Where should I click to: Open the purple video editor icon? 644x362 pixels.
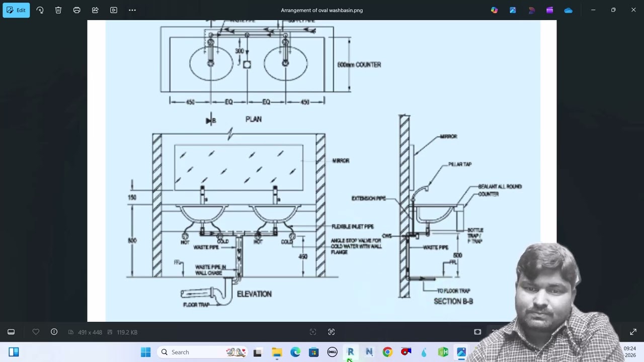[x=549, y=10]
